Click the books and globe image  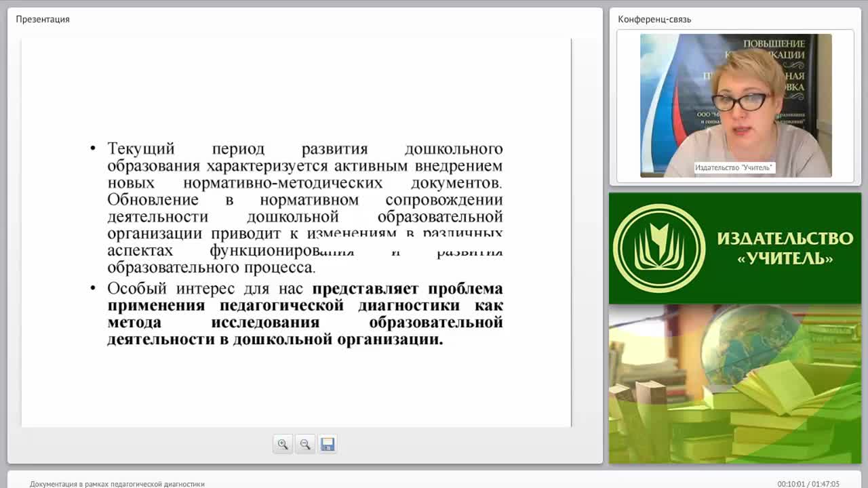pyautogui.click(x=735, y=384)
